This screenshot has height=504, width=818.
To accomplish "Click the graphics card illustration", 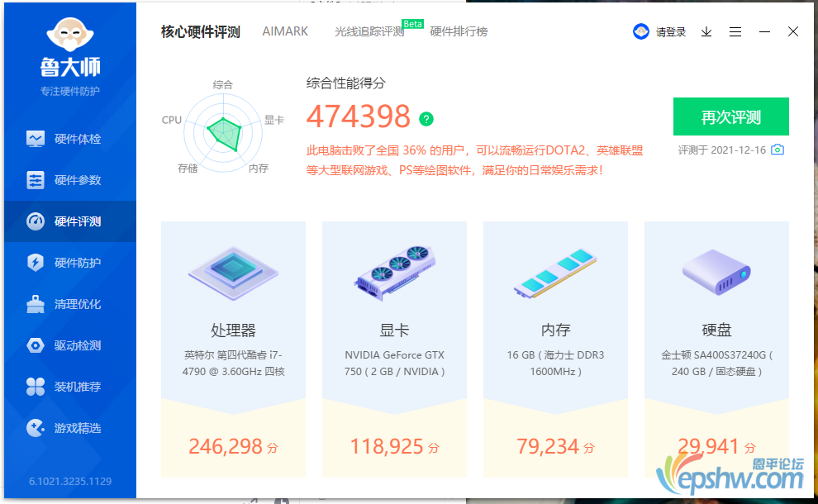I will (394, 273).
